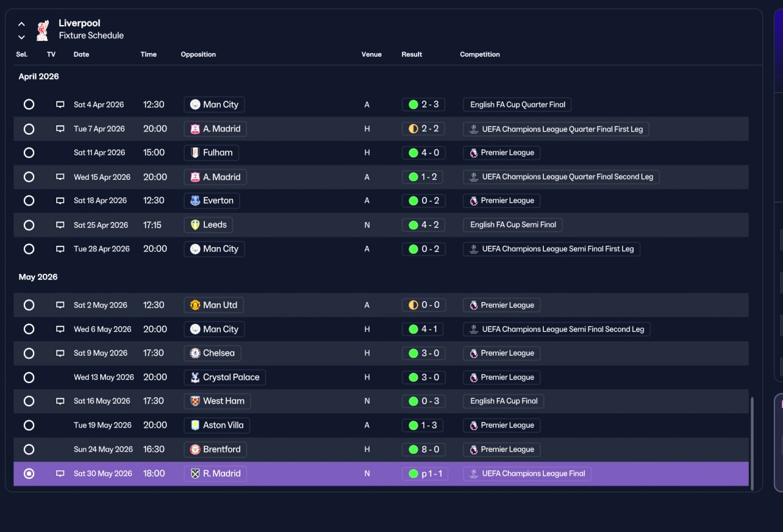Sort by the Opposition column header
The width and height of the screenshot is (783, 532).
198,54
